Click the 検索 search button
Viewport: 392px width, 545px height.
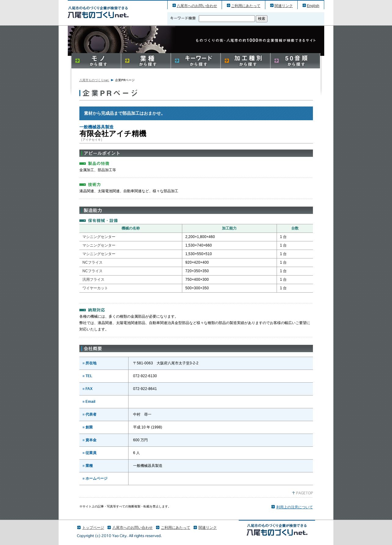click(262, 19)
